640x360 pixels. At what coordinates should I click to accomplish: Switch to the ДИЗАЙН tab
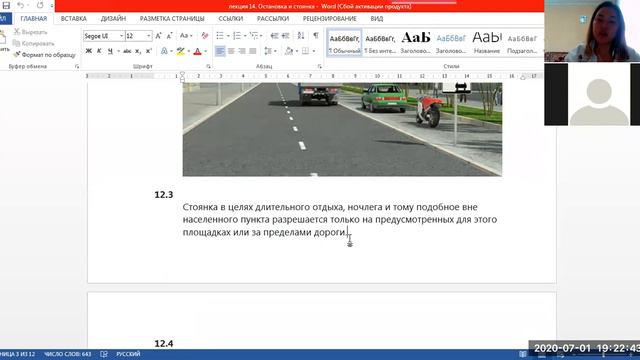[113, 19]
